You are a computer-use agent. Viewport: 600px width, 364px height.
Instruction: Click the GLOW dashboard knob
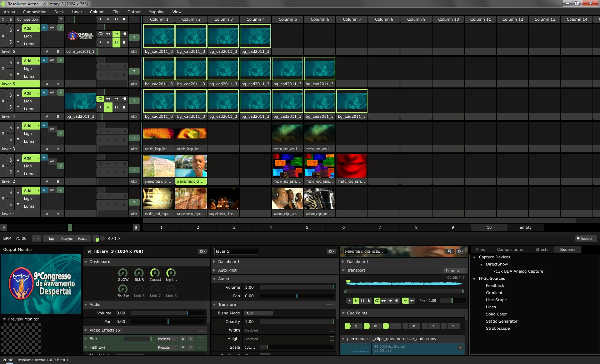123,273
